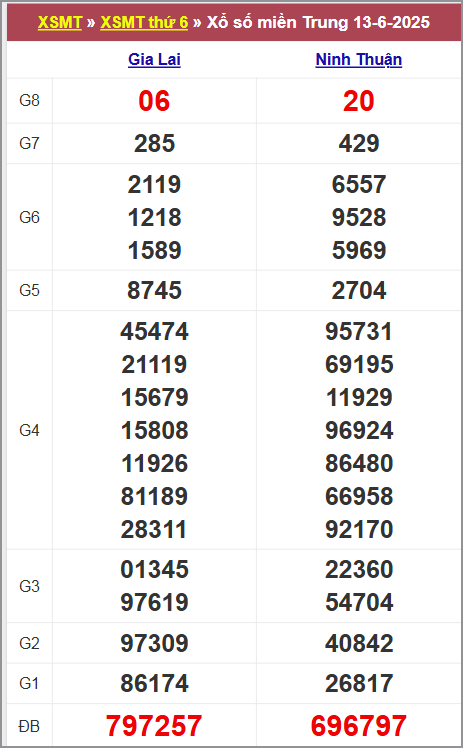This screenshot has width=463, height=748.
Task: Open the Gia Lai province link
Action: coord(154,60)
